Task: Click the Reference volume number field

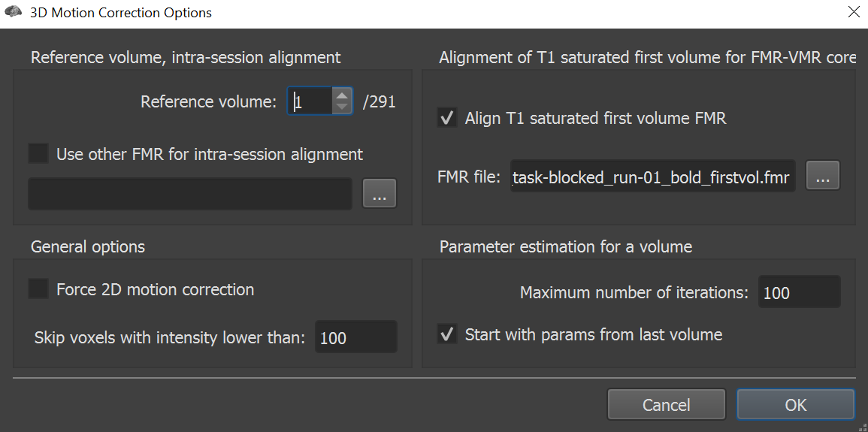Action: [311, 101]
